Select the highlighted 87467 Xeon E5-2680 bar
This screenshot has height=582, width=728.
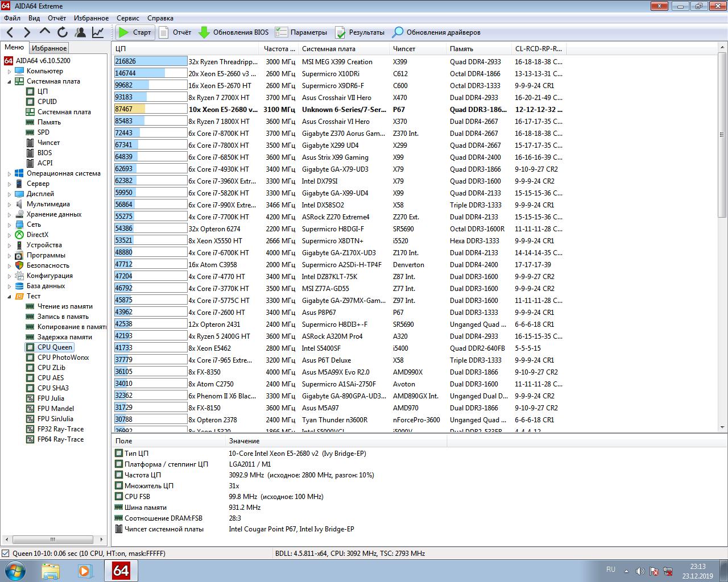point(151,109)
